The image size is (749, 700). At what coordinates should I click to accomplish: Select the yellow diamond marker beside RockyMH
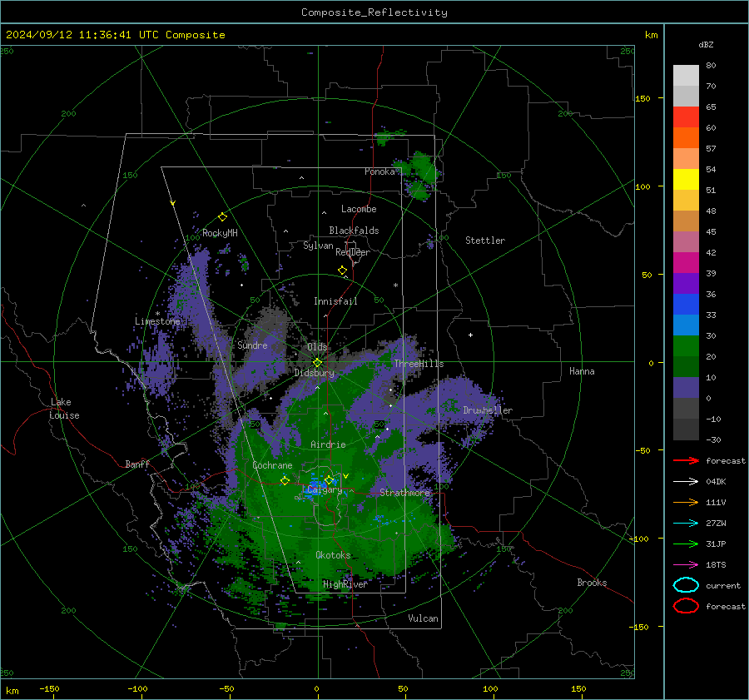click(x=222, y=217)
